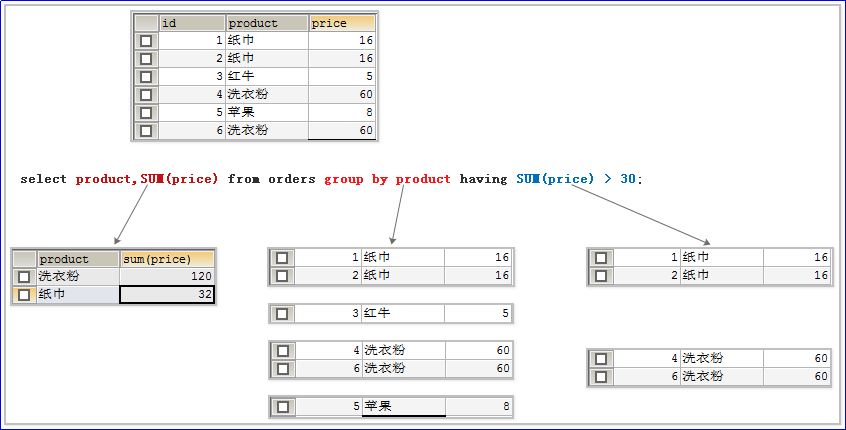The image size is (846, 430).
Task: Click the sum(price) column header in result table
Action: (167, 259)
